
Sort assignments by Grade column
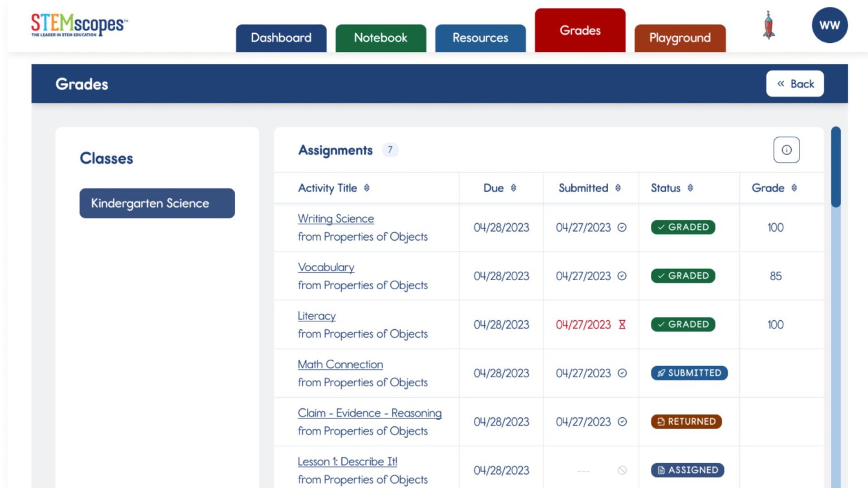[x=794, y=188]
